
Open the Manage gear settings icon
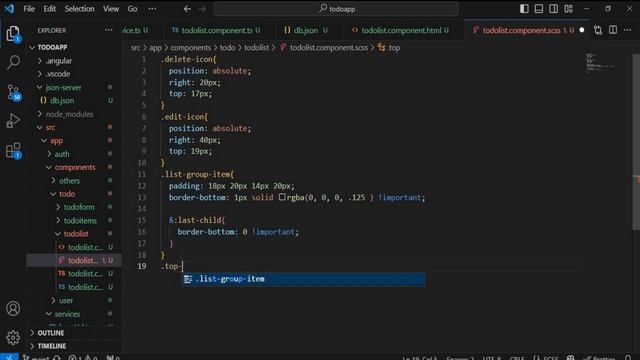(x=13, y=337)
